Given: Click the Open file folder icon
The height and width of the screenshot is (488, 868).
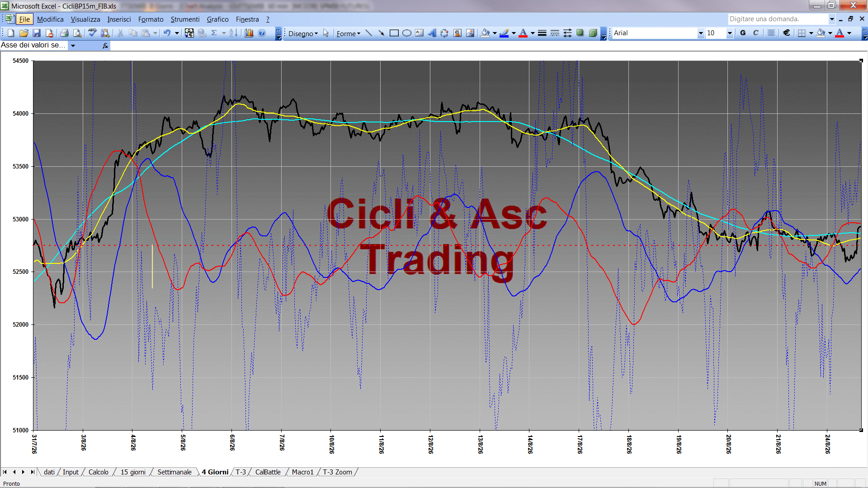Looking at the screenshot, I should click(24, 33).
